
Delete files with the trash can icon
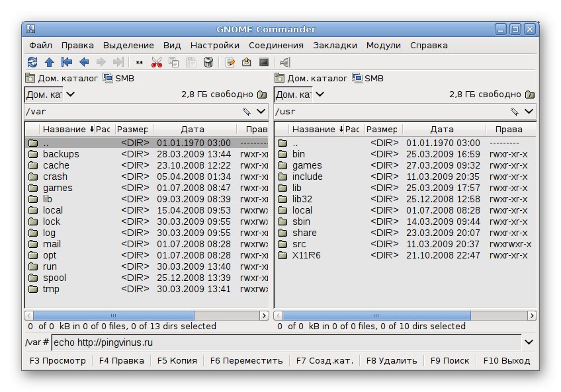click(x=208, y=62)
